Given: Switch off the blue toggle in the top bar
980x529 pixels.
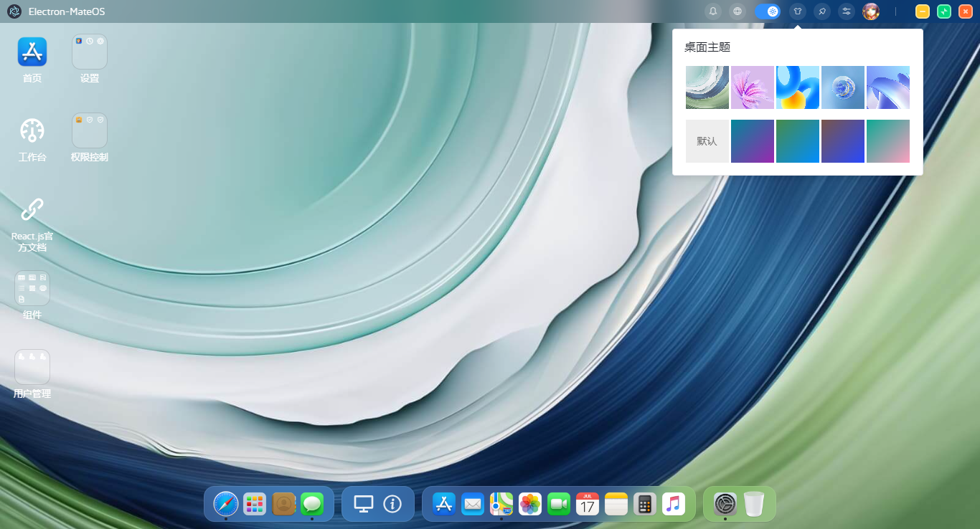Looking at the screenshot, I should click(x=767, y=11).
